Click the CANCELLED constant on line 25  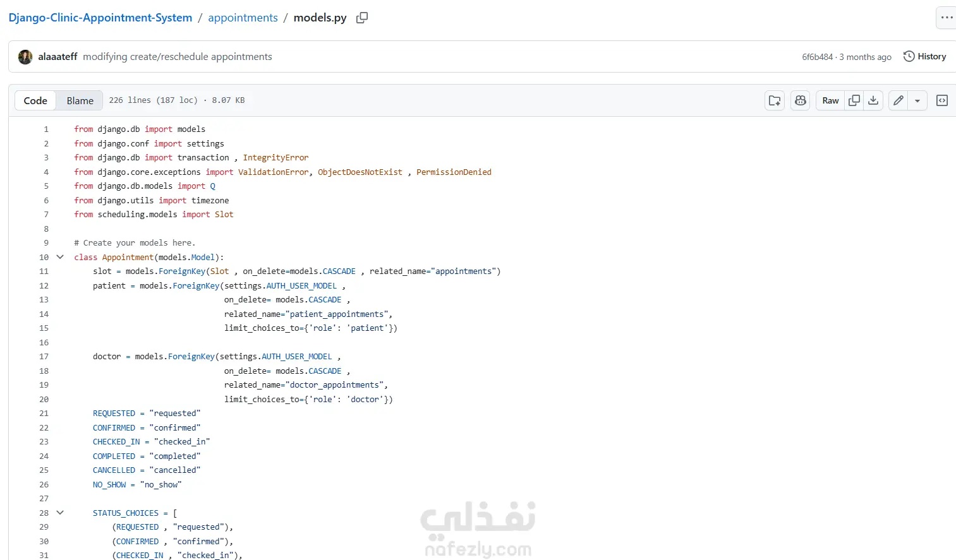[114, 470]
